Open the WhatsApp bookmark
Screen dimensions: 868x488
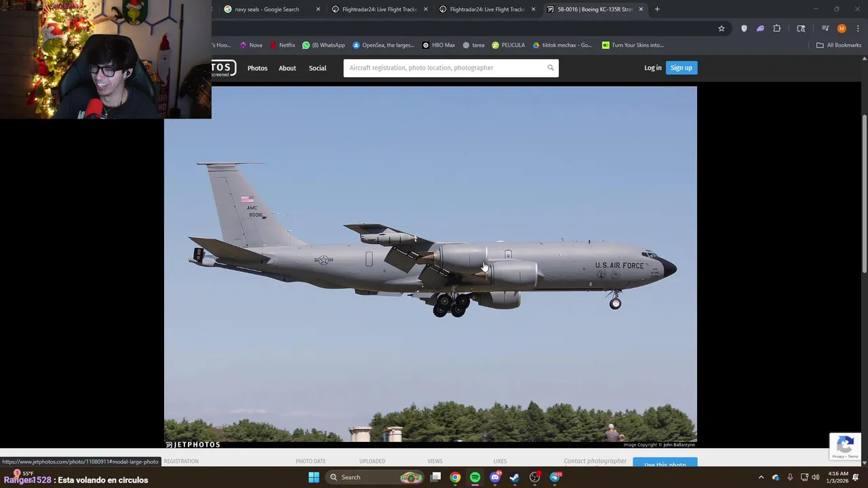point(324,45)
